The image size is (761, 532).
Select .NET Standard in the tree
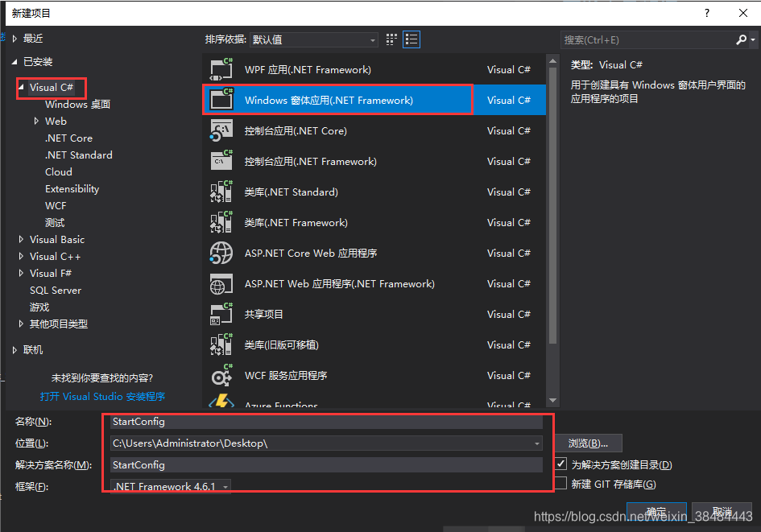tap(79, 155)
